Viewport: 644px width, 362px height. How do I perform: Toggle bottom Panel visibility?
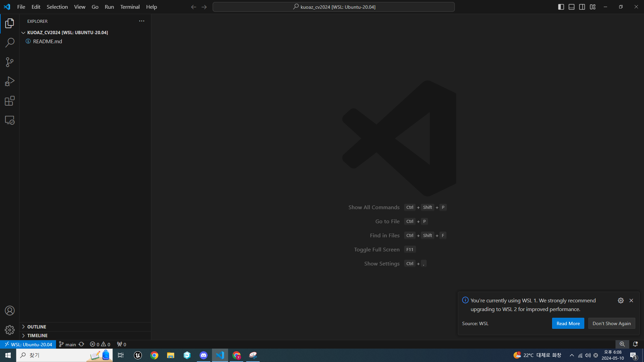pos(572,7)
